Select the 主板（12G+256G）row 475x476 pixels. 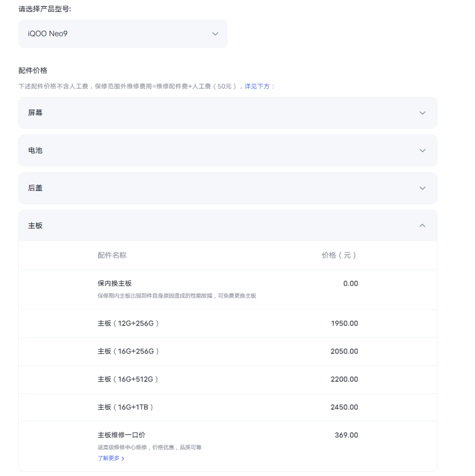pyautogui.click(x=128, y=323)
